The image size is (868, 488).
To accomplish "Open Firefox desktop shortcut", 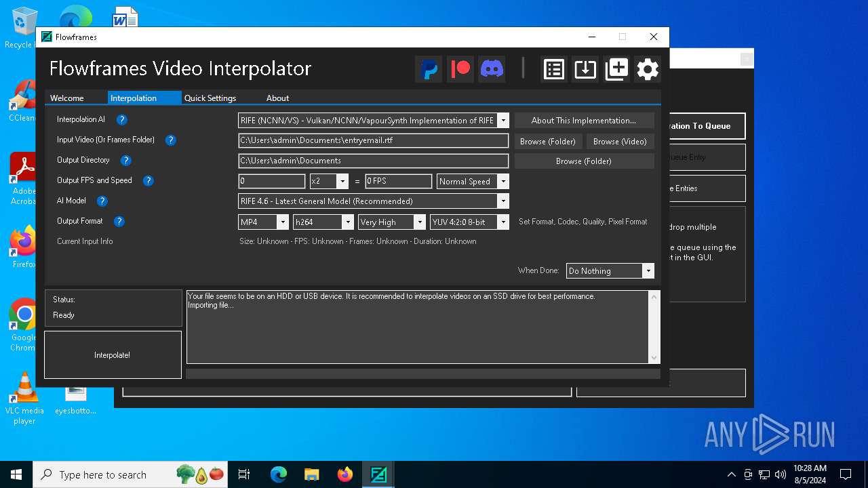I will click(22, 247).
